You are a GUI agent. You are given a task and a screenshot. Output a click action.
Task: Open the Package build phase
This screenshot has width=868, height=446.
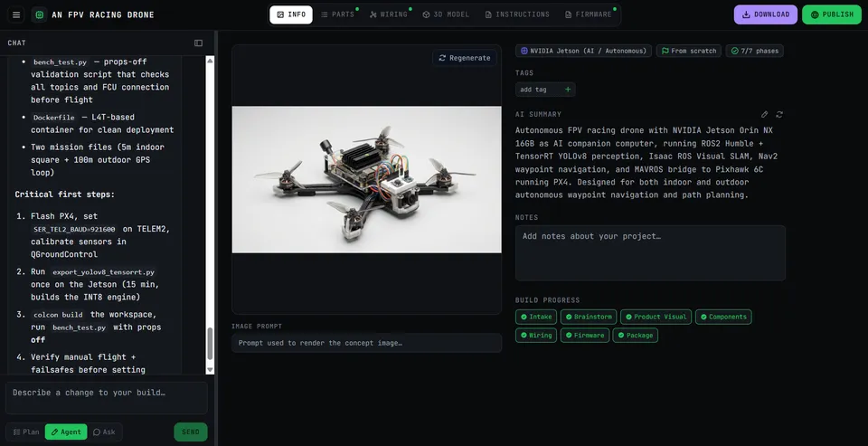[x=635, y=336]
